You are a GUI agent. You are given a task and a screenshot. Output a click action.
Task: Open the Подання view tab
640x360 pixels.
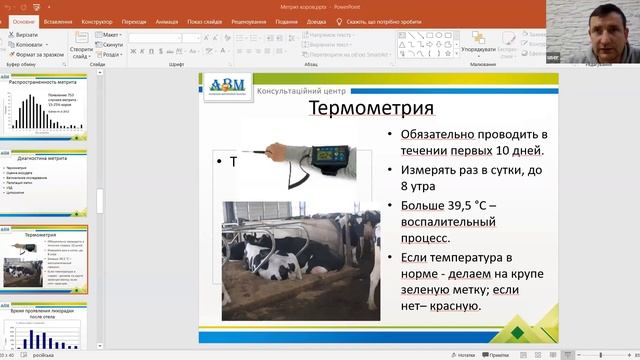pyautogui.click(x=286, y=22)
